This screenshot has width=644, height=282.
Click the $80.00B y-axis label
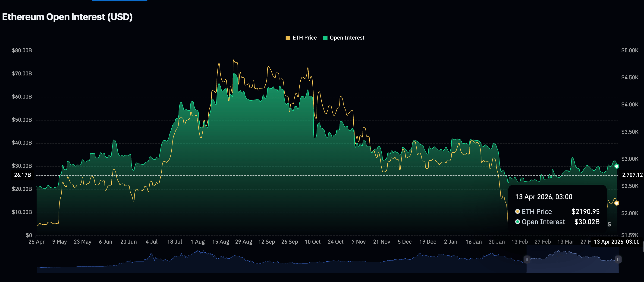pyautogui.click(x=22, y=50)
